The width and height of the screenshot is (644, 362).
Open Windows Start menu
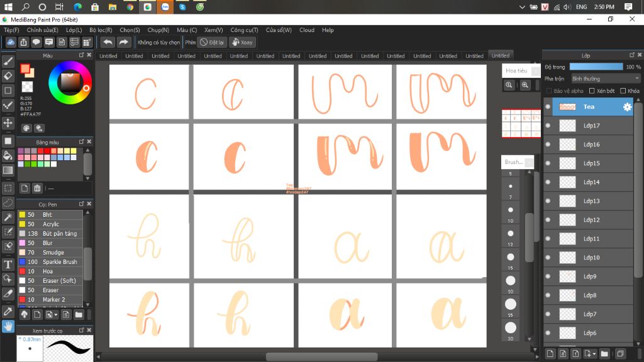pos(8,7)
